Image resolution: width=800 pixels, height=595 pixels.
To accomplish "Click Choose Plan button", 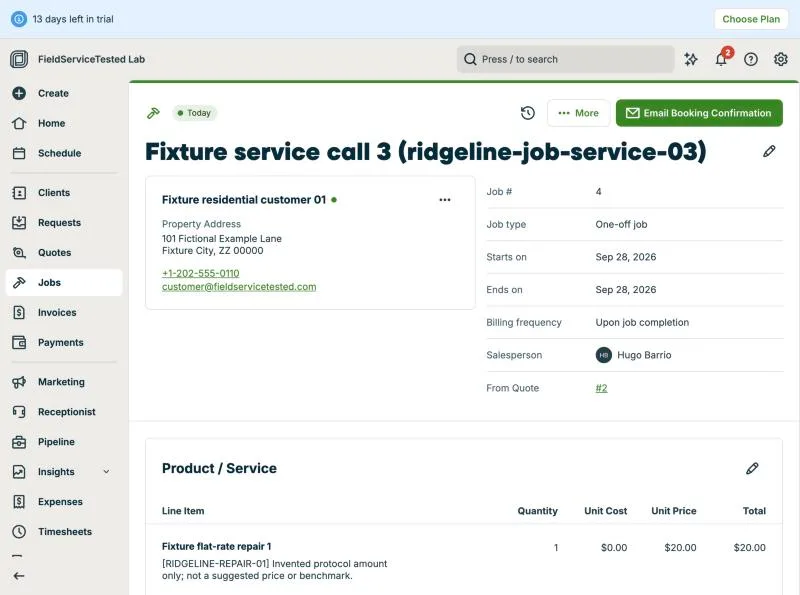I will tap(751, 19).
